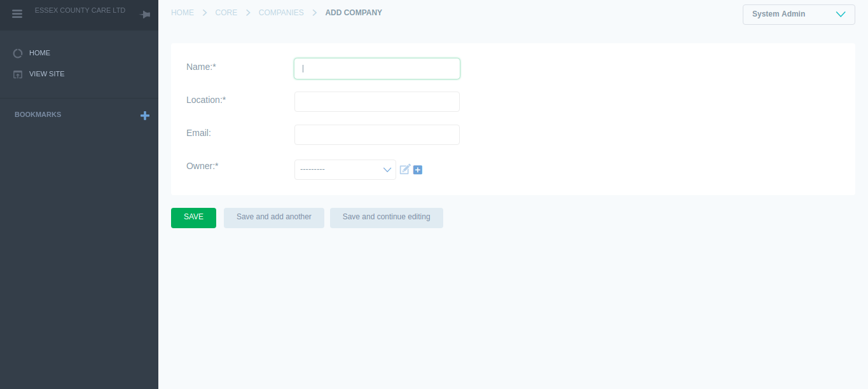This screenshot has height=389, width=868.
Task: Go to Home in the breadcrumb
Action: 183,13
